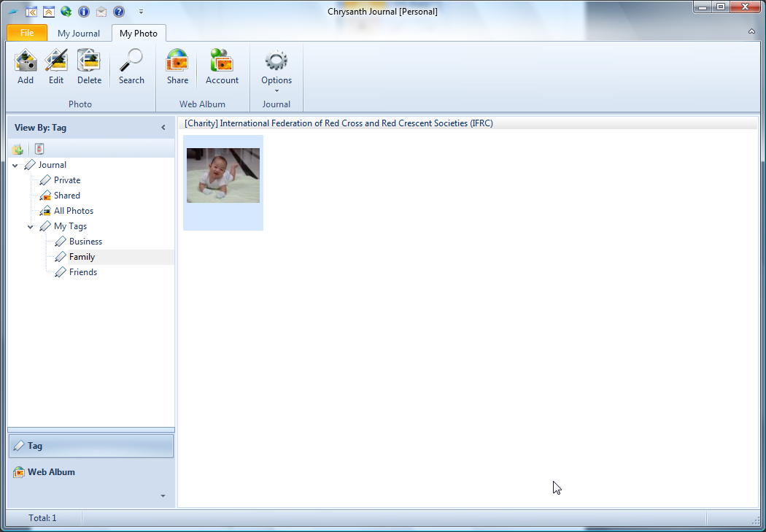Select the All Photos tree item
The height and width of the screenshot is (532, 766).
click(73, 211)
